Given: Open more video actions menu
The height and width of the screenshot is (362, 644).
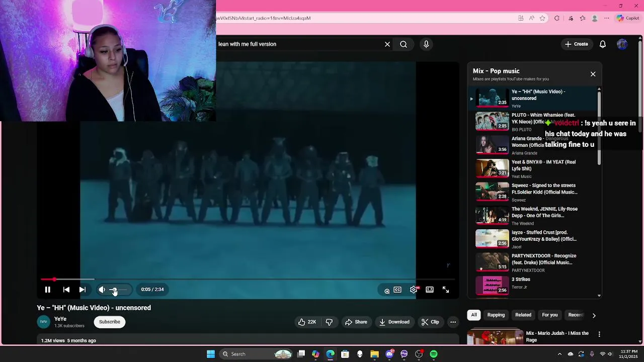Looking at the screenshot, I should pos(453,322).
